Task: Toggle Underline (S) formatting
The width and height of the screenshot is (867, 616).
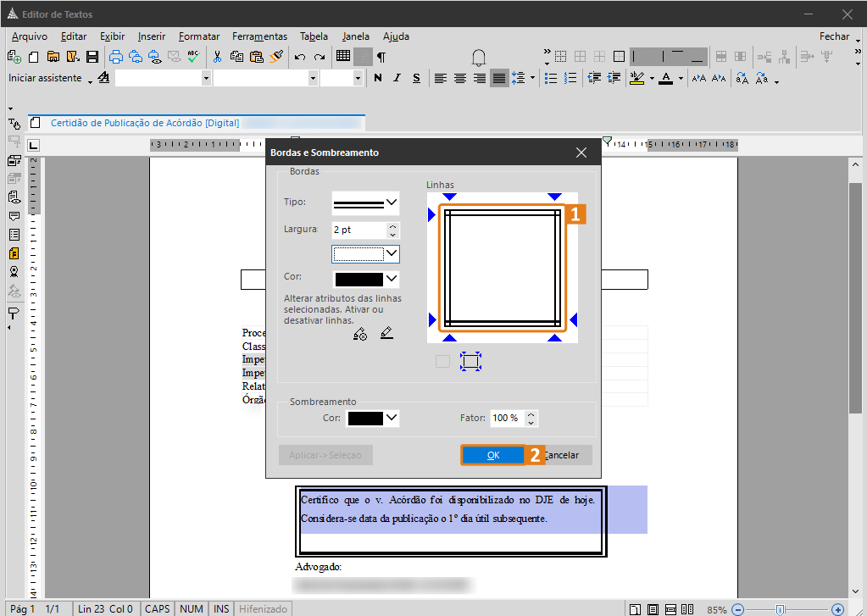Action: point(416,78)
